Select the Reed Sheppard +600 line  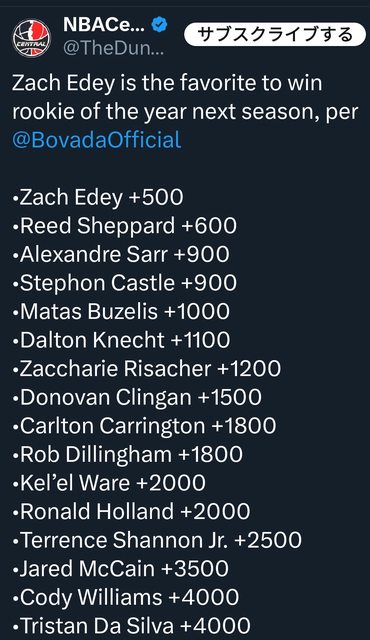[x=125, y=226]
